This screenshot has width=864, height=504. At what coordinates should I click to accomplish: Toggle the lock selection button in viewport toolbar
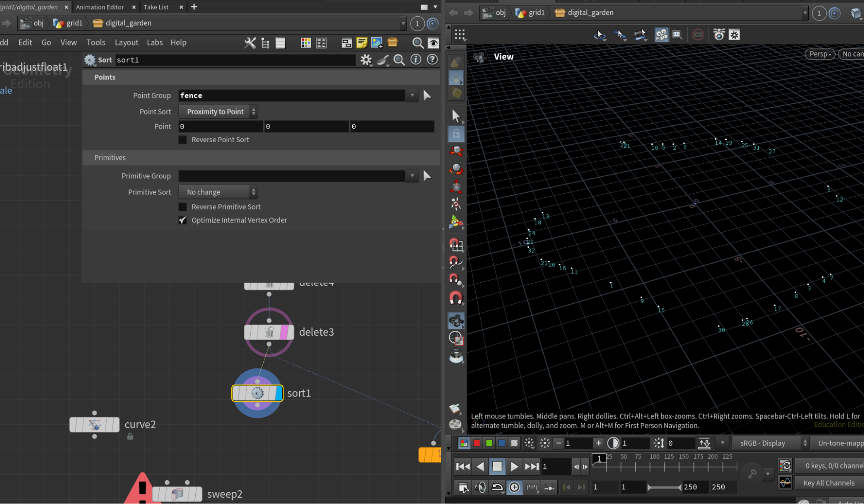(456, 134)
